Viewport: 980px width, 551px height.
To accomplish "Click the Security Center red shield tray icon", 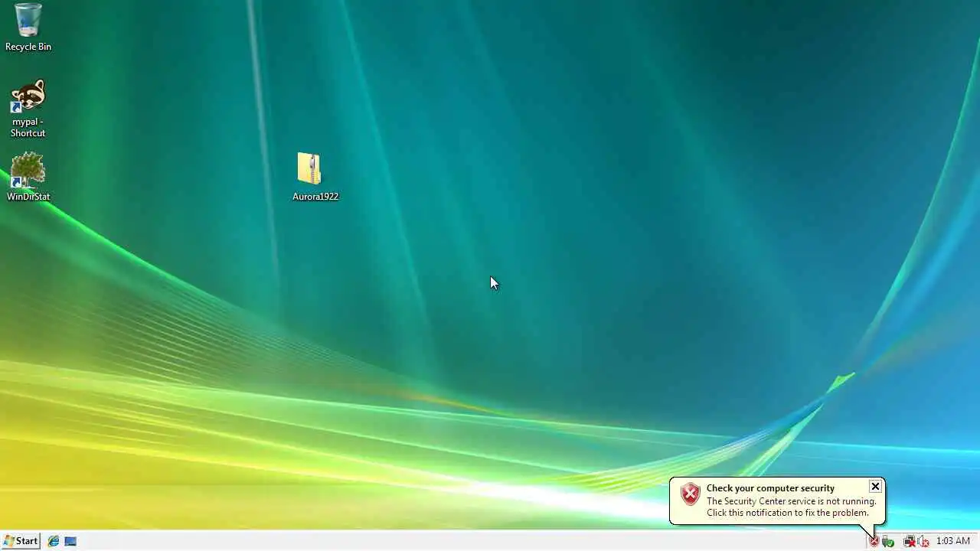I will pos(874,542).
